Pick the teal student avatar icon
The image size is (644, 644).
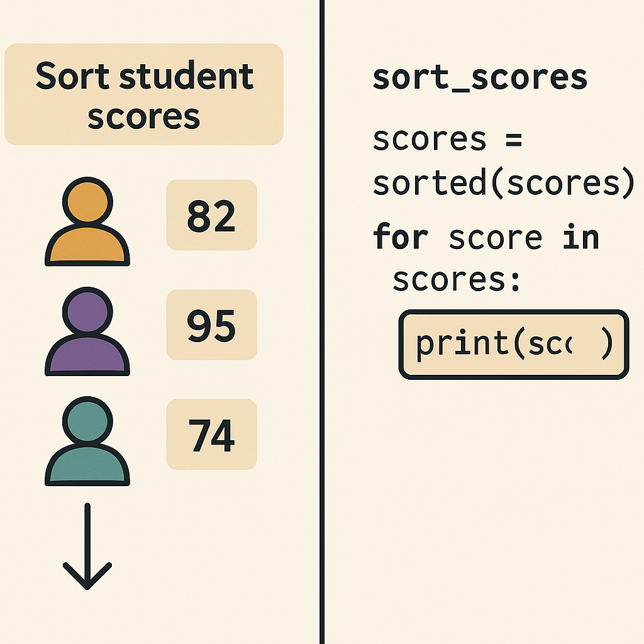tap(87, 441)
